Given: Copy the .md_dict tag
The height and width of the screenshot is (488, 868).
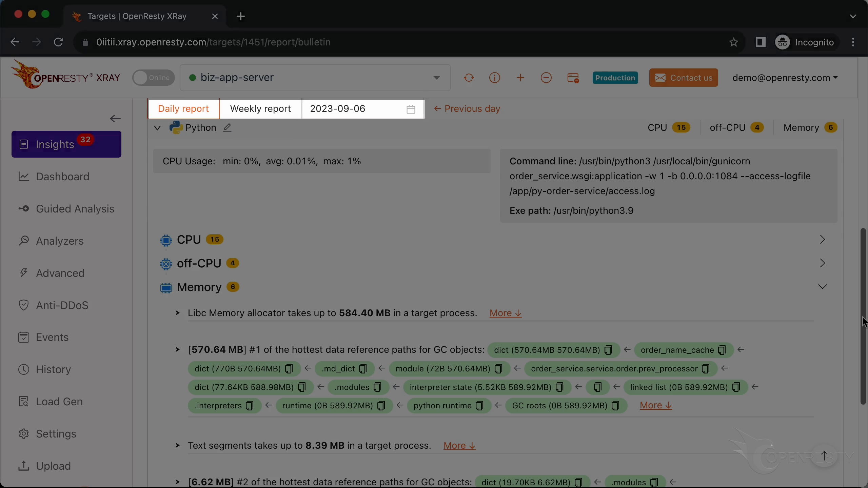Looking at the screenshot, I should (363, 369).
